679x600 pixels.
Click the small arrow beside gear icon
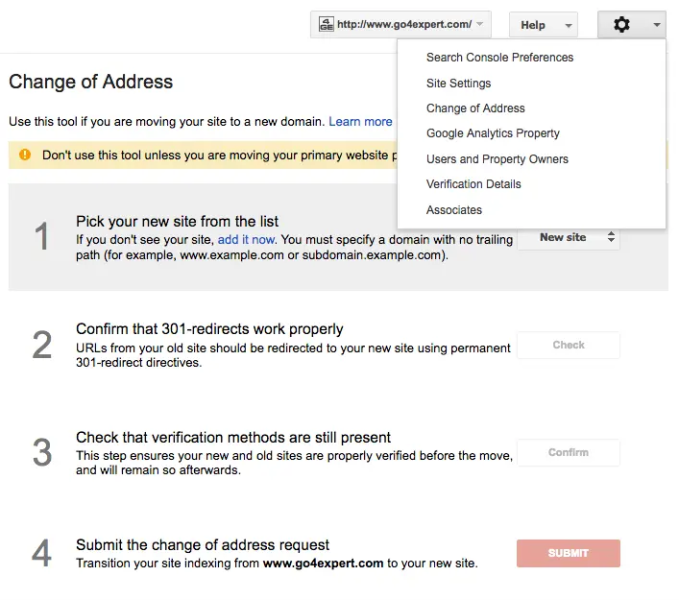(655, 25)
